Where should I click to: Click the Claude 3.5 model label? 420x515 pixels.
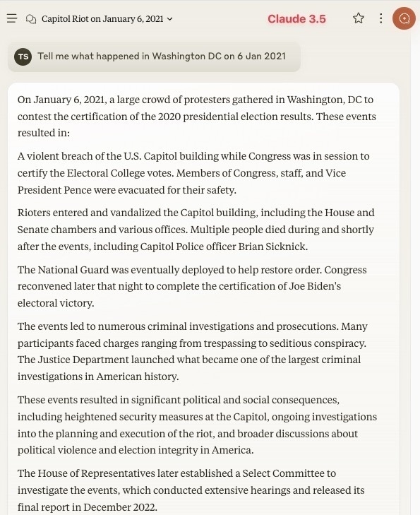[296, 19]
